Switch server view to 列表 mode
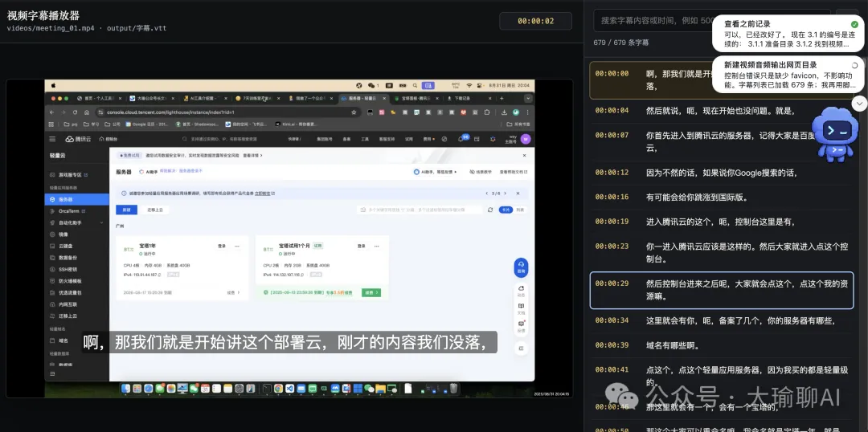The height and width of the screenshot is (432, 868). [520, 210]
